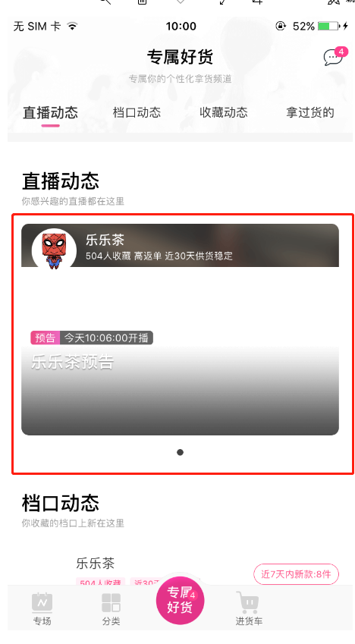Tap the carousel page indicator dot
This screenshot has width=355, height=644.
(x=180, y=452)
